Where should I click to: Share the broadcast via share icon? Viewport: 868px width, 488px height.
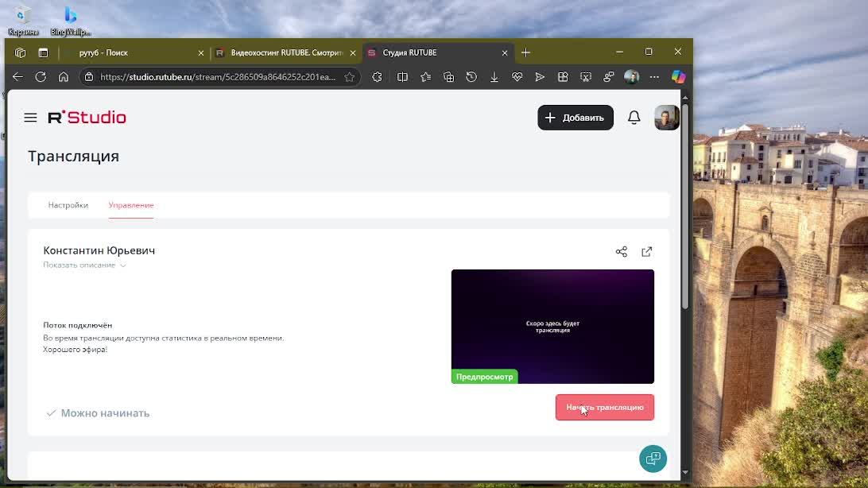622,252
